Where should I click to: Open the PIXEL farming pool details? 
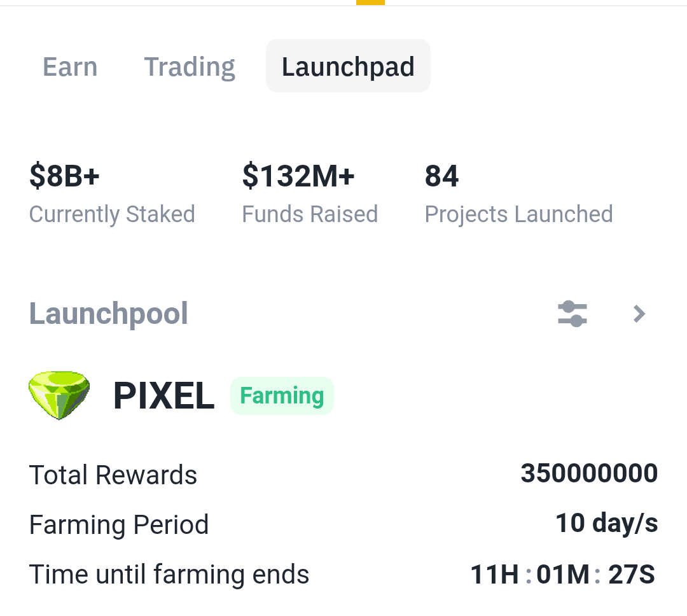164,395
